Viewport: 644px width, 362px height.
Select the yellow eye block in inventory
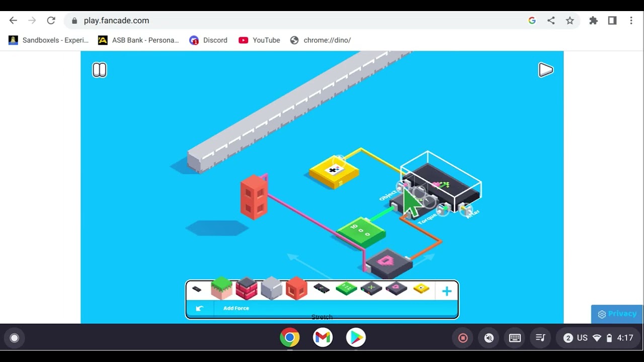[x=421, y=289]
